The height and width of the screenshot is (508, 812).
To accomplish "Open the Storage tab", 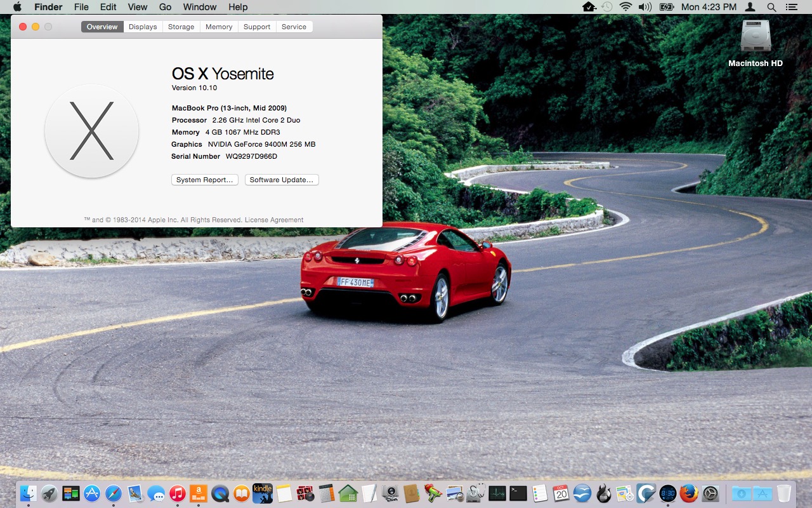I will click(181, 27).
